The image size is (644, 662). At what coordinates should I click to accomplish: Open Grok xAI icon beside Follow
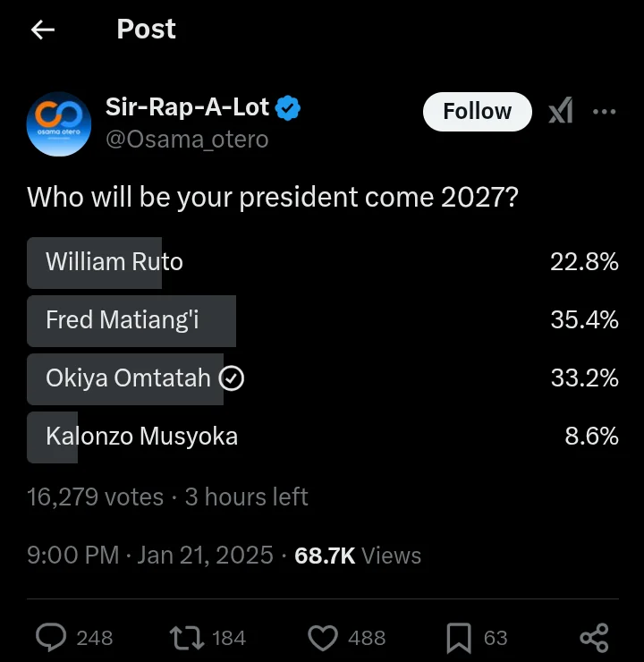tap(561, 111)
